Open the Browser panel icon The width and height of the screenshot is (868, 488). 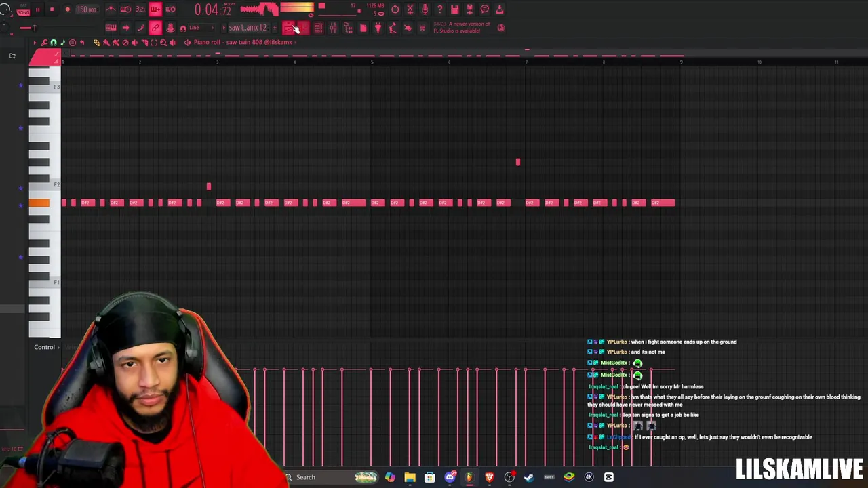tap(348, 28)
